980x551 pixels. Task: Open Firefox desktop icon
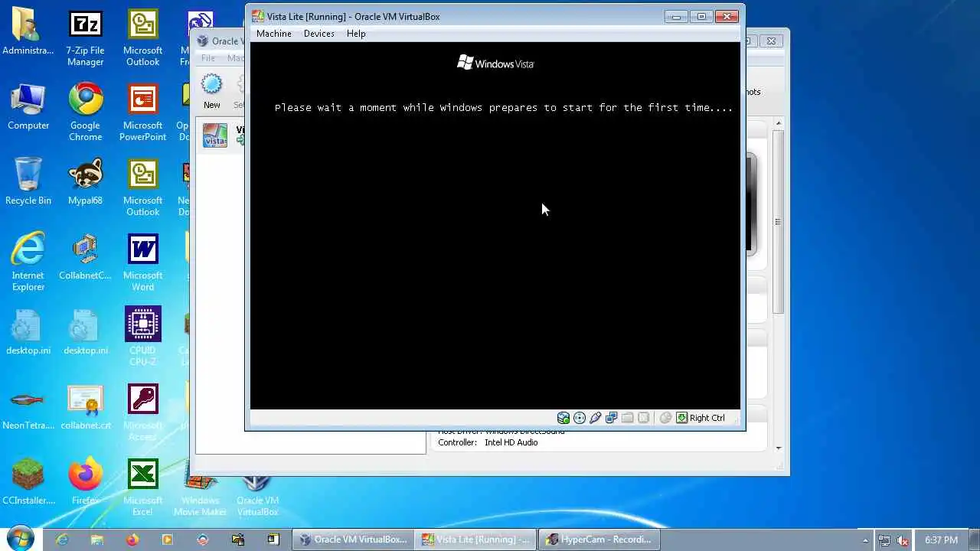(x=85, y=481)
